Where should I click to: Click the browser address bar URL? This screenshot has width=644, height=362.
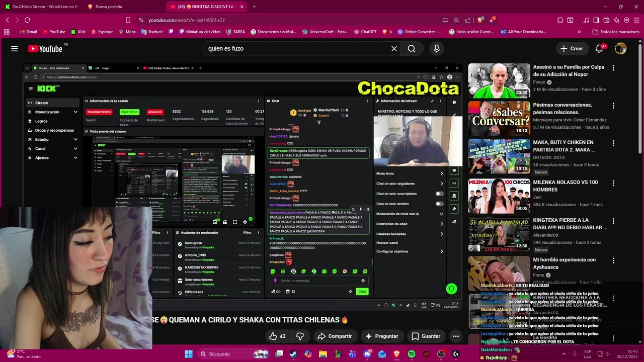187,20
